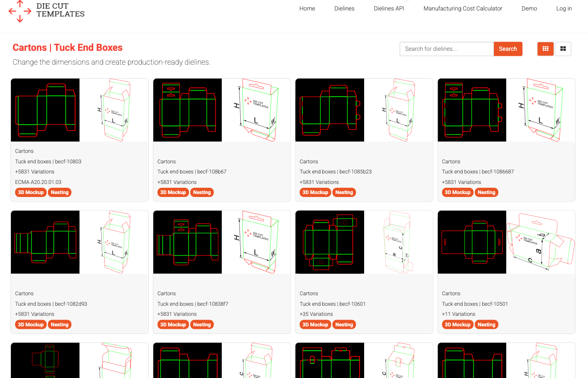588x378 pixels.
Task: Open becf-1082d93 flat dieline thumbnail
Action: (x=45, y=242)
